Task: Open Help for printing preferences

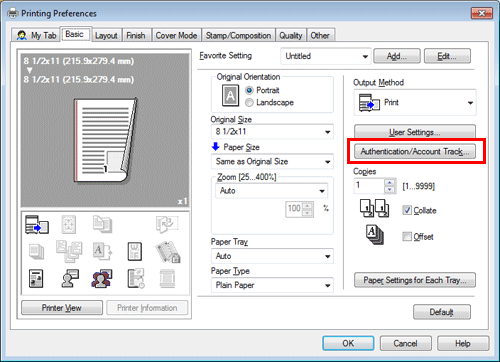Action: coord(463,343)
